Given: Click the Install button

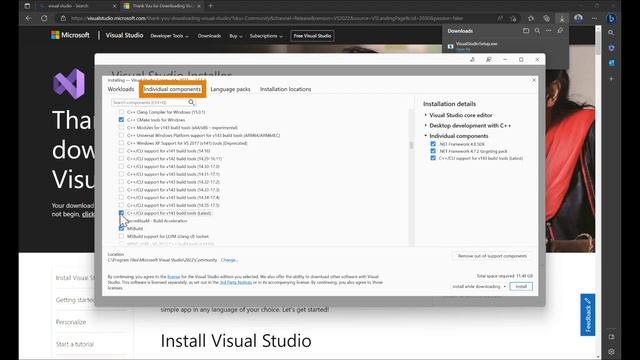Looking at the screenshot, I should pos(521,287).
